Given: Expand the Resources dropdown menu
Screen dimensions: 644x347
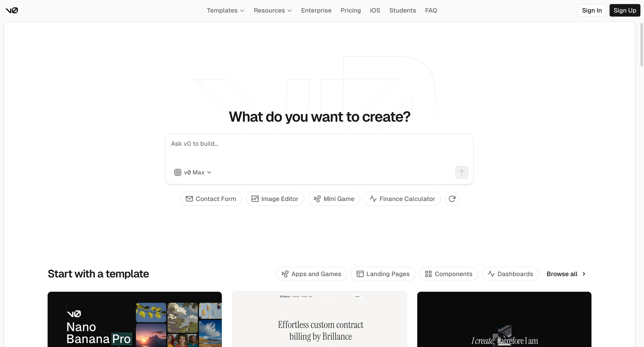Looking at the screenshot, I should [273, 10].
